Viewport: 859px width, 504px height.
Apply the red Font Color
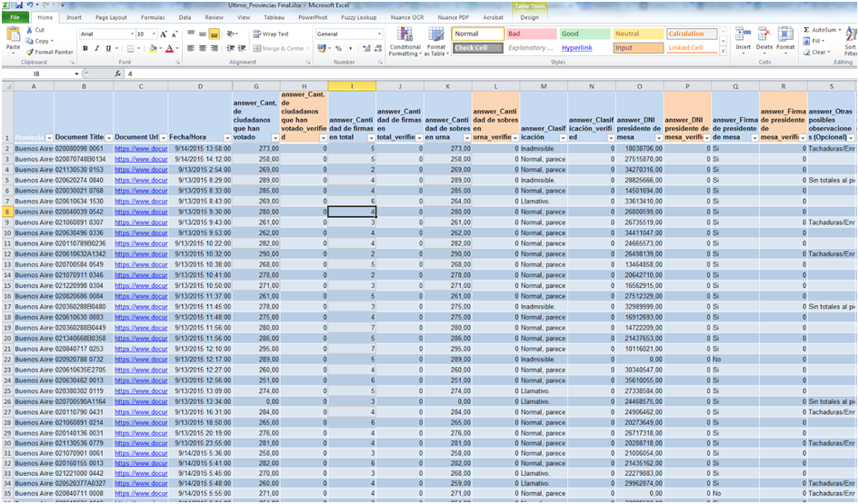169,48
